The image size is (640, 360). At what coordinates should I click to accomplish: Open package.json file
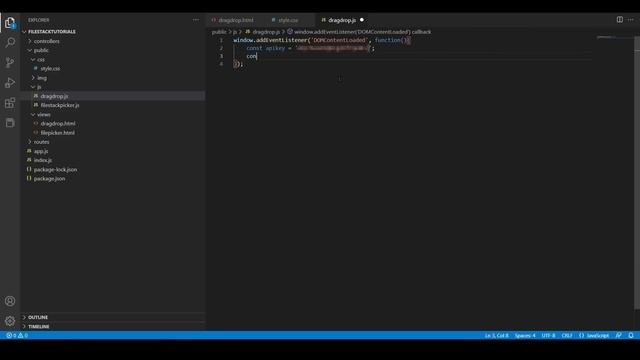click(x=49, y=178)
